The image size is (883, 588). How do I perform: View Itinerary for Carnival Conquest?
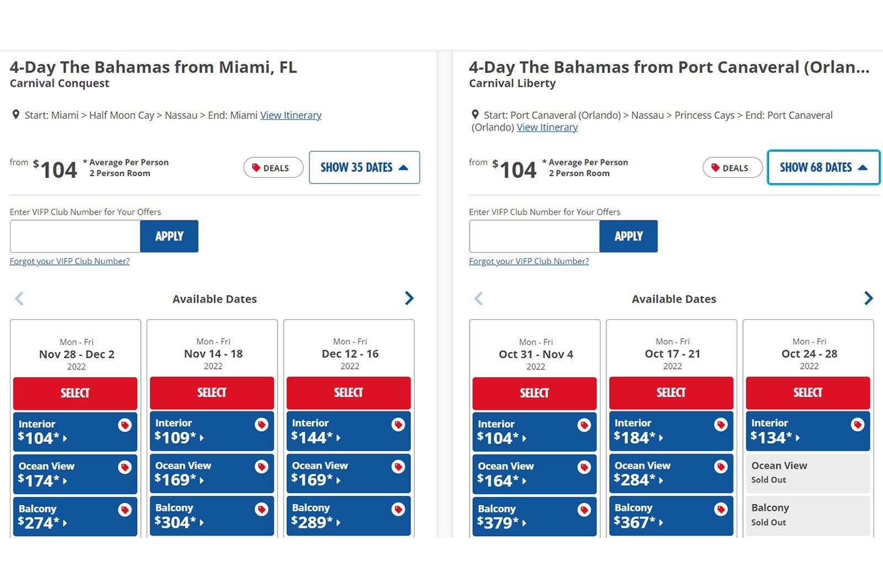coord(291,115)
